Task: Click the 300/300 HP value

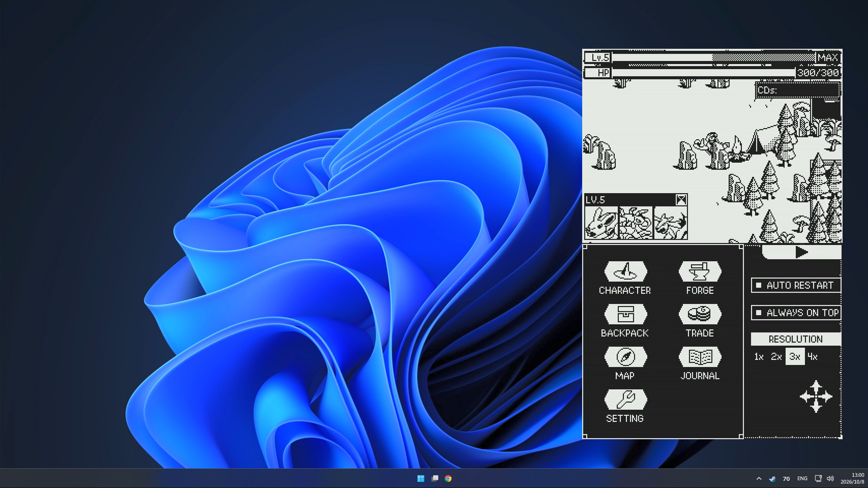Action: pyautogui.click(x=818, y=73)
